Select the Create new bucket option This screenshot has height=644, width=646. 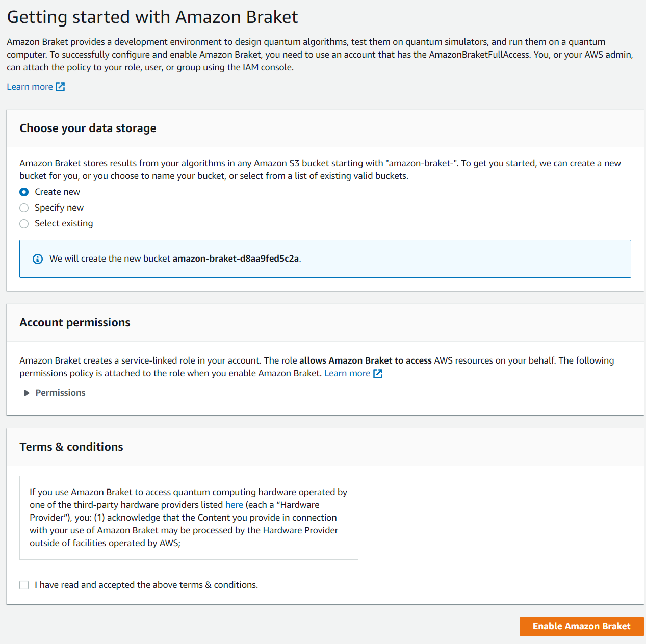[23, 192]
